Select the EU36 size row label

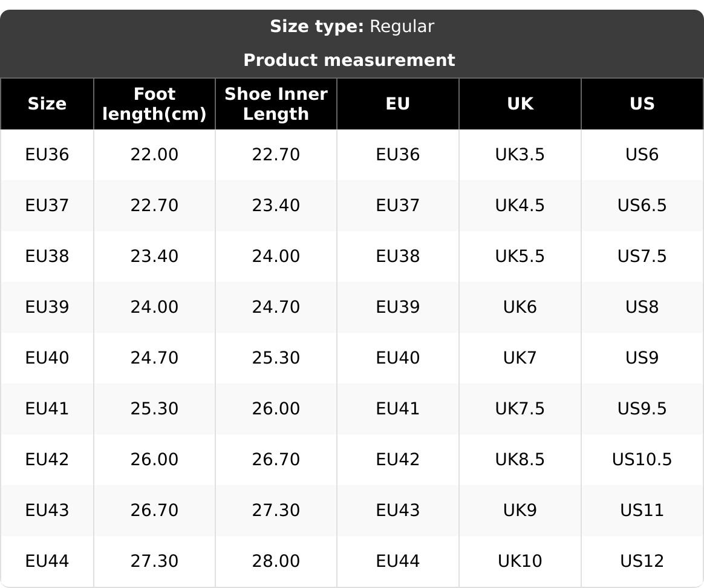coord(47,155)
